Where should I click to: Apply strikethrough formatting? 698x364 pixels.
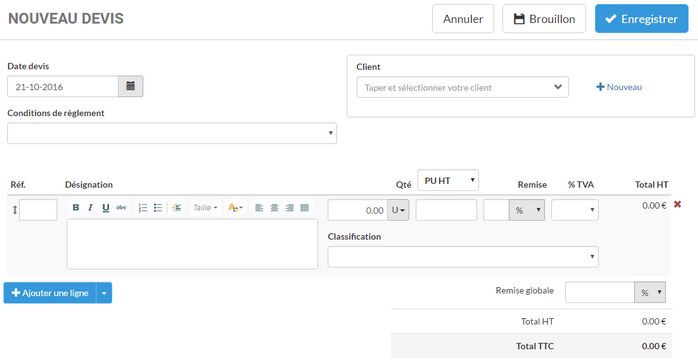click(121, 208)
